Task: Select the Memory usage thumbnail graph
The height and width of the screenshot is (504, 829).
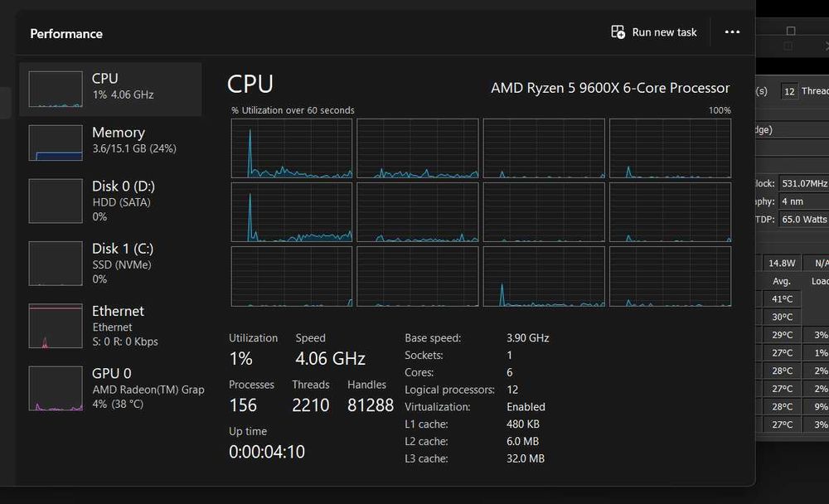Action: [56, 143]
